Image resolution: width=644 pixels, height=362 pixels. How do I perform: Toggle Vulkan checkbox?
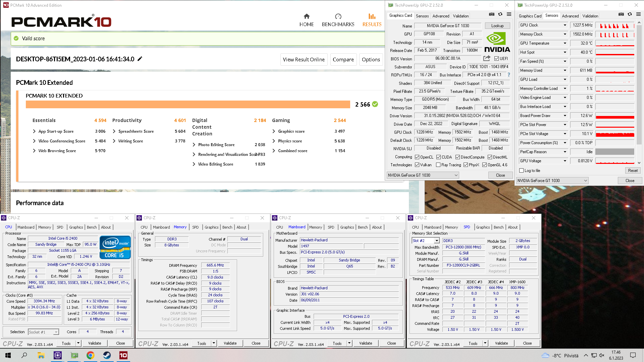417,165
